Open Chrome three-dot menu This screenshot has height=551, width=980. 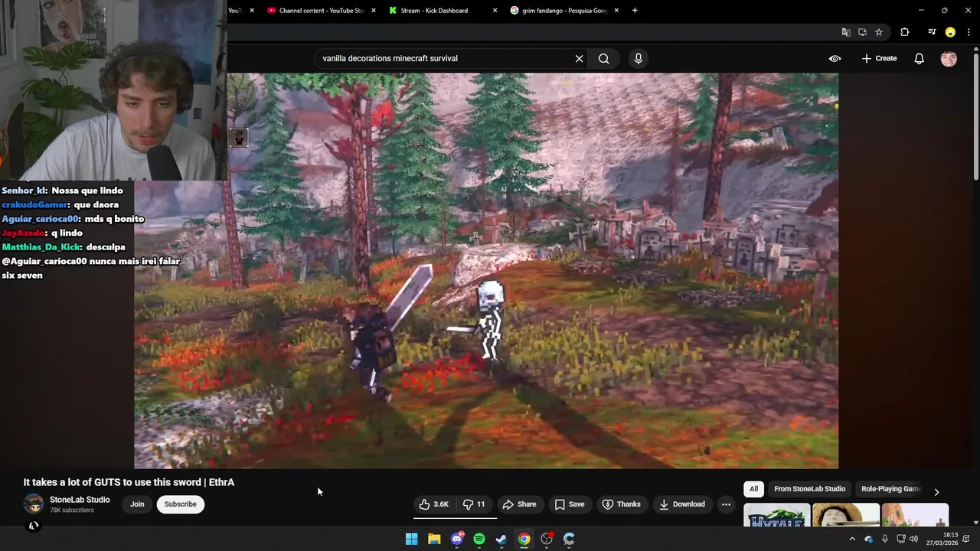point(969,32)
